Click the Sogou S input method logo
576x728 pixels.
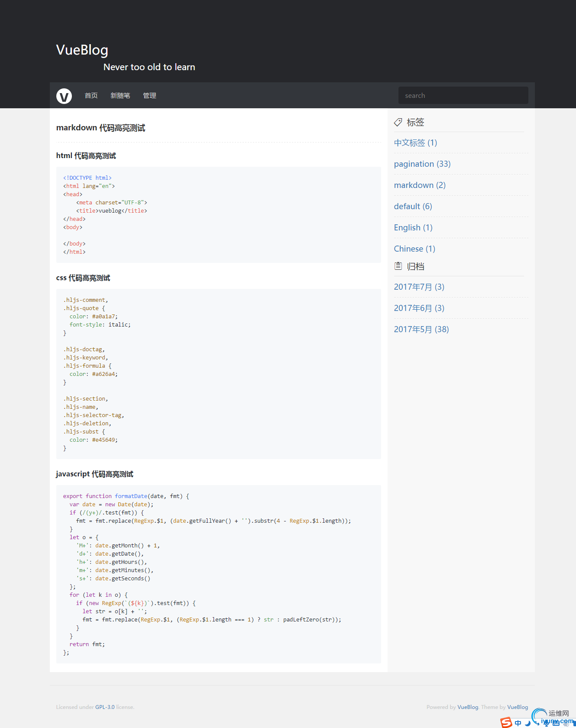(506, 722)
